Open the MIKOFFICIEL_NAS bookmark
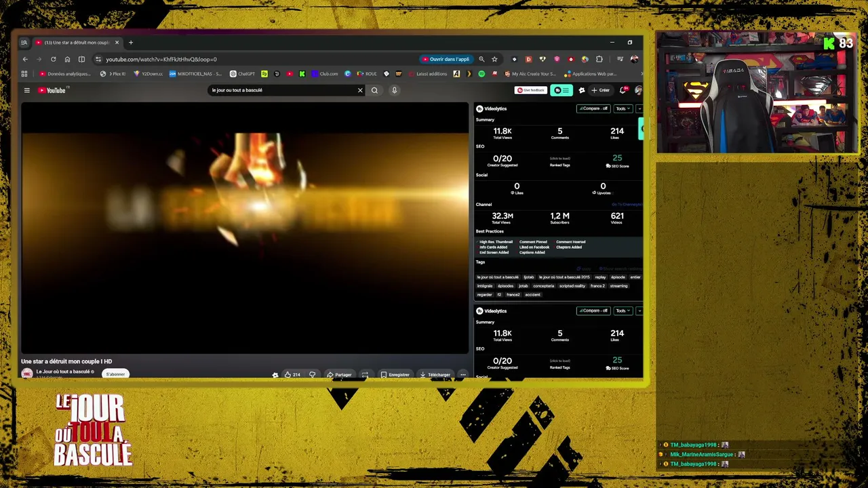The width and height of the screenshot is (868, 488). pos(195,74)
